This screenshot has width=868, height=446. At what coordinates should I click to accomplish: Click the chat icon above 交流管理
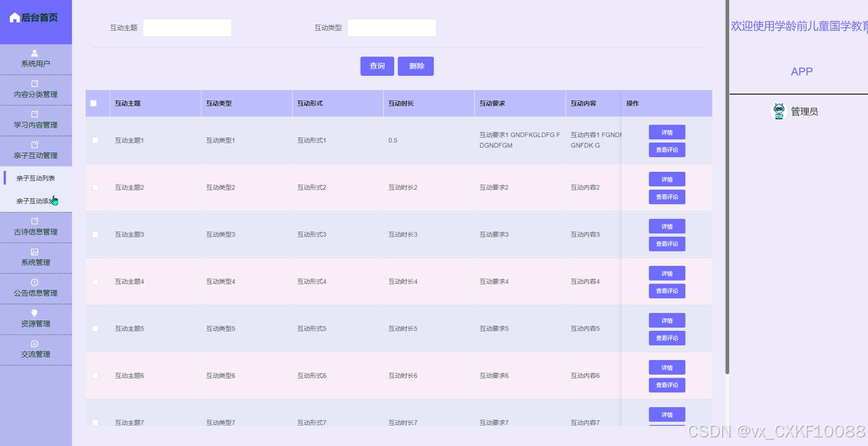coord(35,343)
